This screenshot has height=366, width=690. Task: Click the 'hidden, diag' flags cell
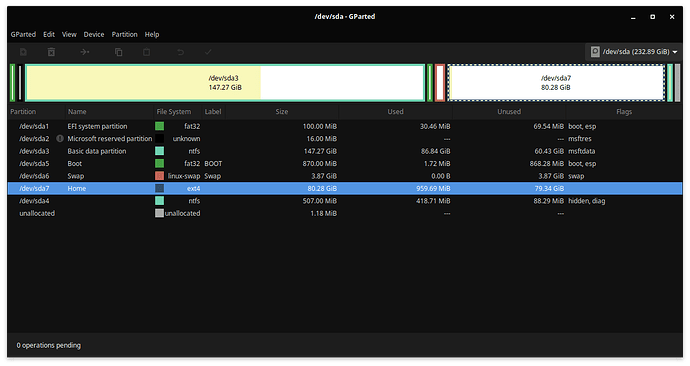click(x=587, y=201)
